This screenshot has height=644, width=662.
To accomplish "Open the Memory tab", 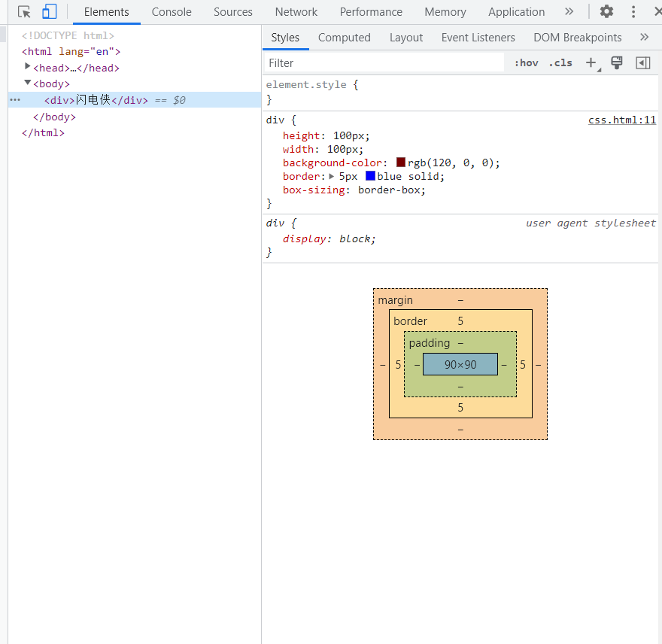I will [x=445, y=12].
